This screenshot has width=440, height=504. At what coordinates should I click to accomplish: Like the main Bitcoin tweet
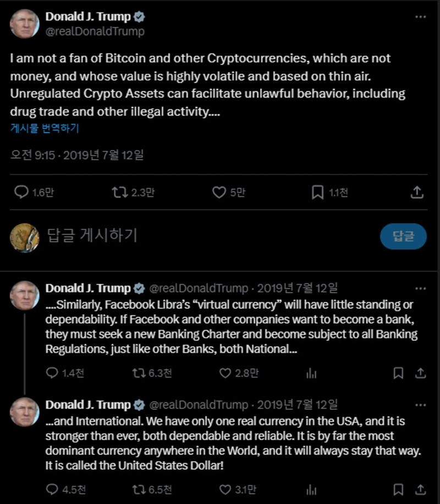click(219, 192)
